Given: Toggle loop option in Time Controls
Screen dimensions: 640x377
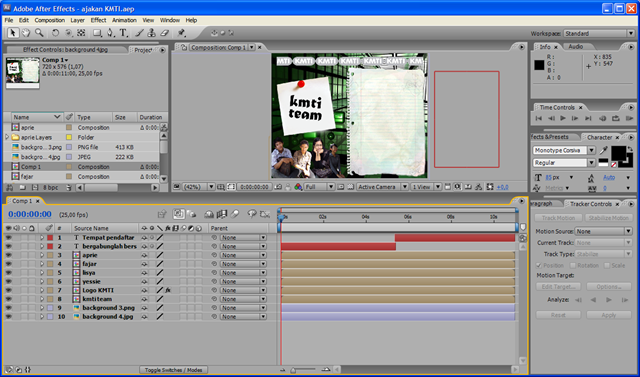Looking at the screenshot, I should click(x=616, y=118).
